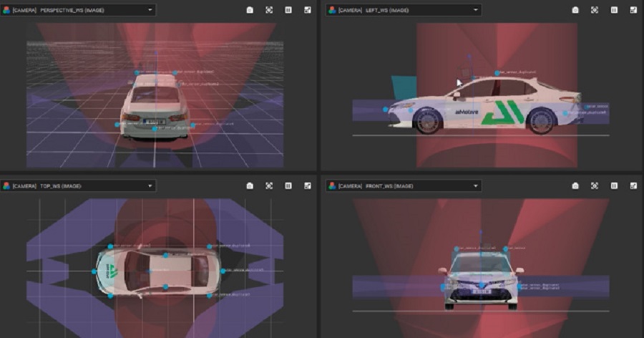Pause the FRONT_WS viewport

pos(614,186)
